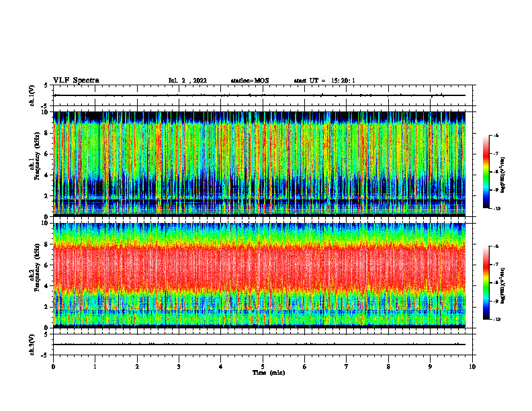Screen dimensions: 532x411
Task: Click the ch.1 color bar PSD unit label
Action: point(503,175)
